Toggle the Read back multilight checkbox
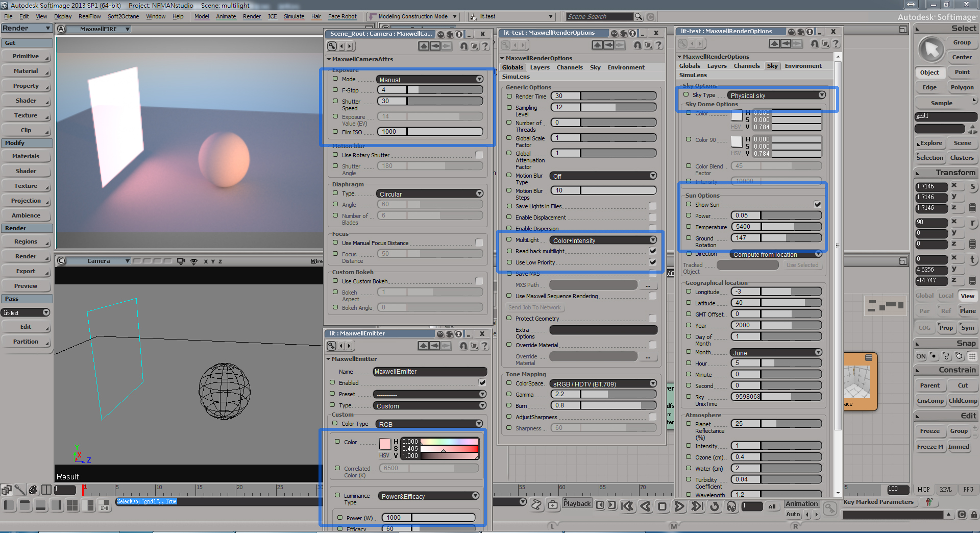This screenshot has height=533, width=980. [x=652, y=251]
